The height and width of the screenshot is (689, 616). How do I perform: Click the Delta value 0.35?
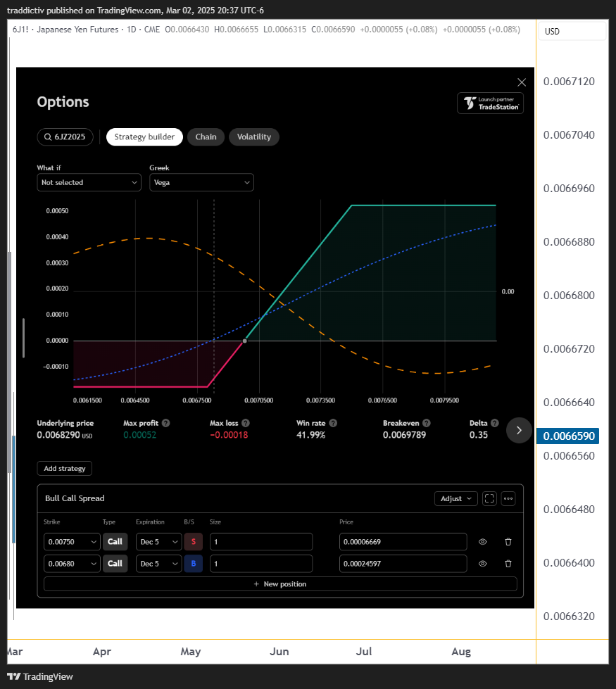pos(479,435)
